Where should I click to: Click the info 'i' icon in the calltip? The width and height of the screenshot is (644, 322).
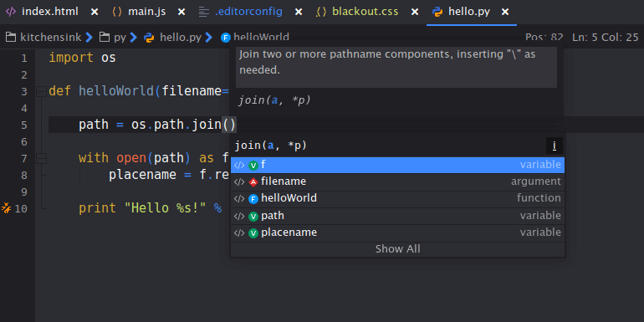554,146
